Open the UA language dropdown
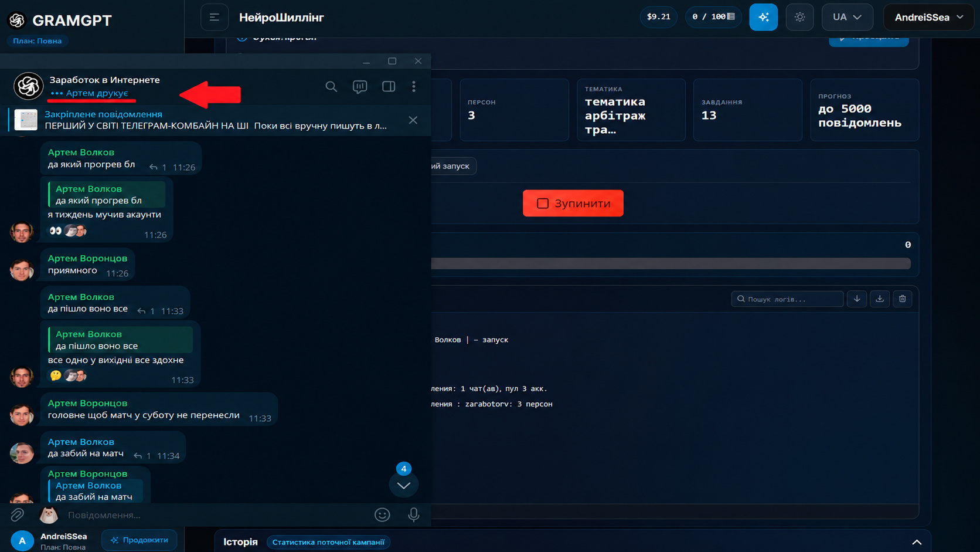 847,17
